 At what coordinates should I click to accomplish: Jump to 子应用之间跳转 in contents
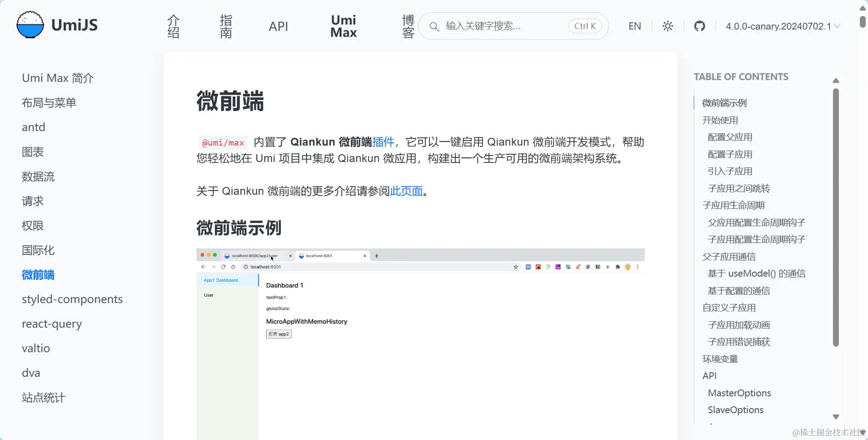739,188
